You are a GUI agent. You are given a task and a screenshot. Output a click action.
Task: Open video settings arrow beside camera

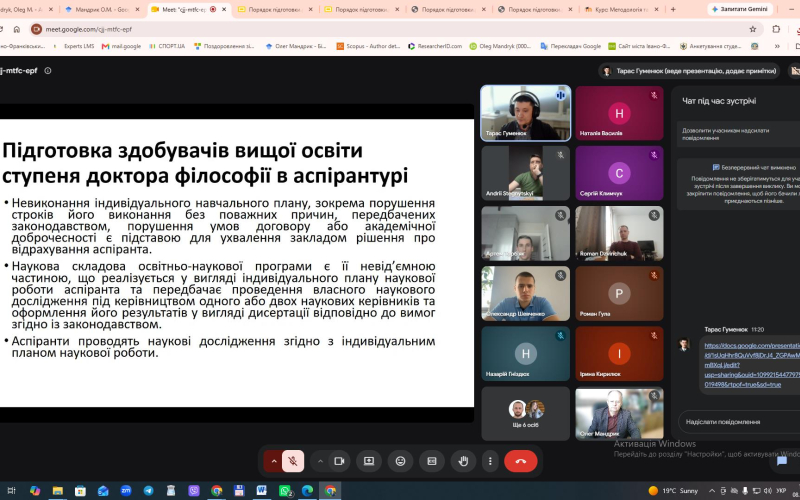click(x=320, y=461)
